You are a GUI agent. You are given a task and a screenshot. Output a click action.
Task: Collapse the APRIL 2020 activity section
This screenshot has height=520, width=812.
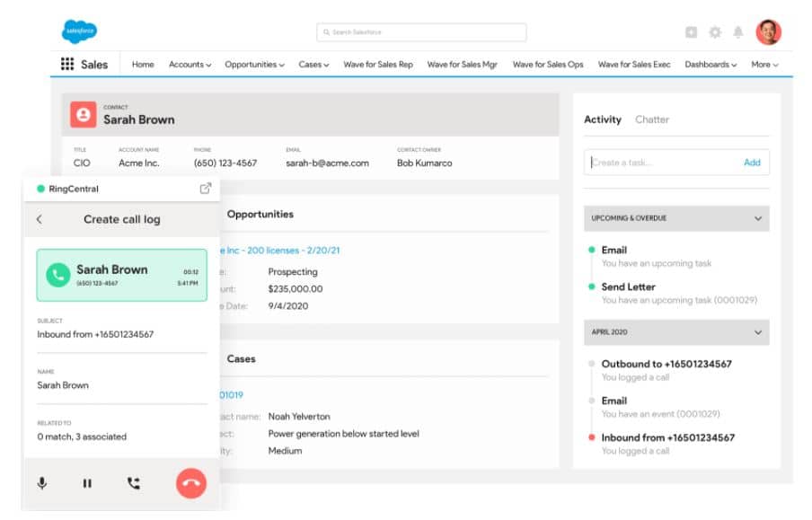[x=759, y=332]
